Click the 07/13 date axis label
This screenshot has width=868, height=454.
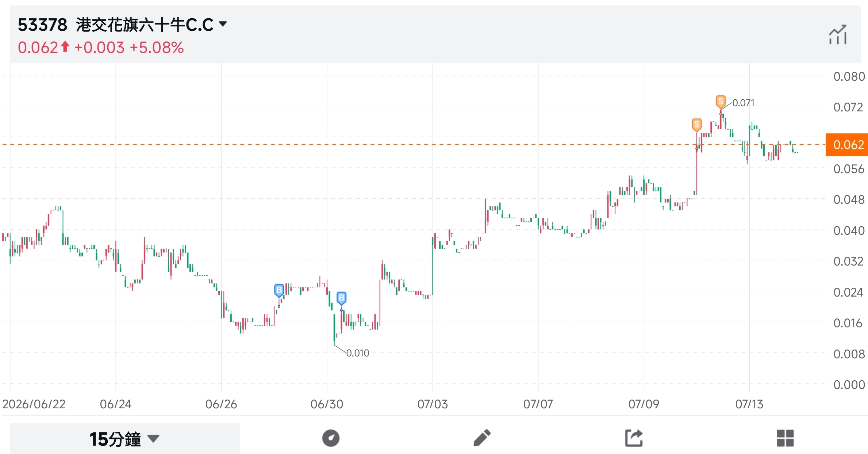pyautogui.click(x=749, y=404)
